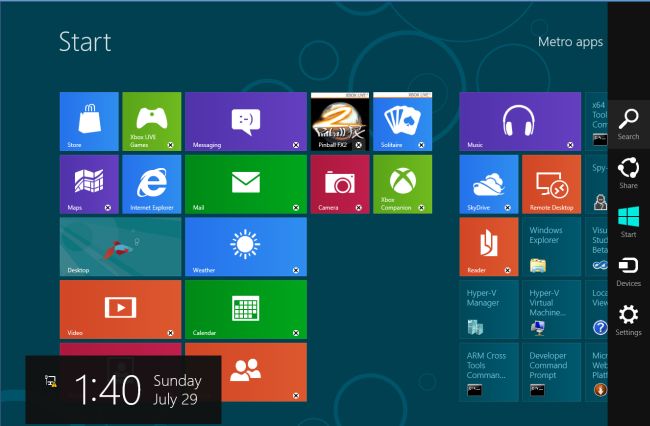Click the X badge on Camera tile
Image resolution: width=650 pixels, height=426 pixels.
click(x=359, y=208)
